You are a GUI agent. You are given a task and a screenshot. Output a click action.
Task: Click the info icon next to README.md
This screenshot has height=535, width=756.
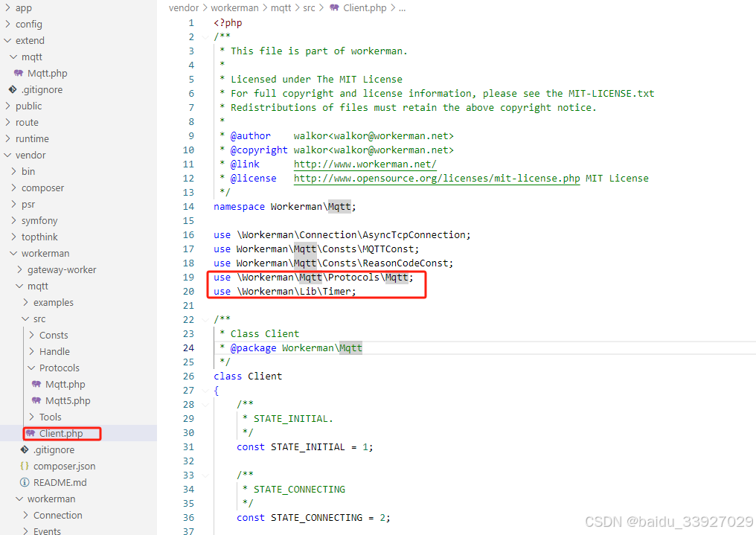click(25, 482)
